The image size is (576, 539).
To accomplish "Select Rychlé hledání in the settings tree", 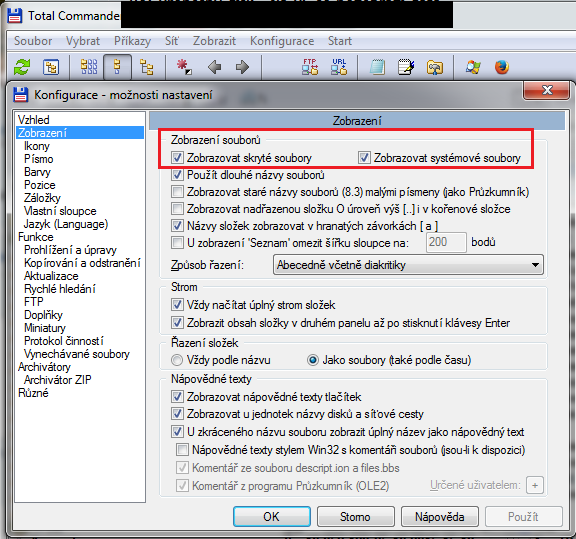I will (60, 289).
